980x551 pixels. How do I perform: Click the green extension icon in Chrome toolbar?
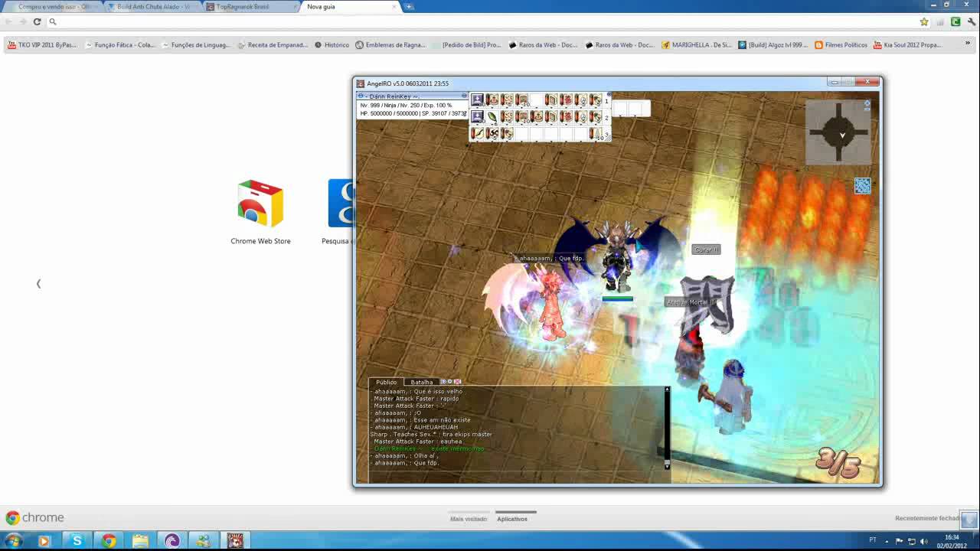955,21
